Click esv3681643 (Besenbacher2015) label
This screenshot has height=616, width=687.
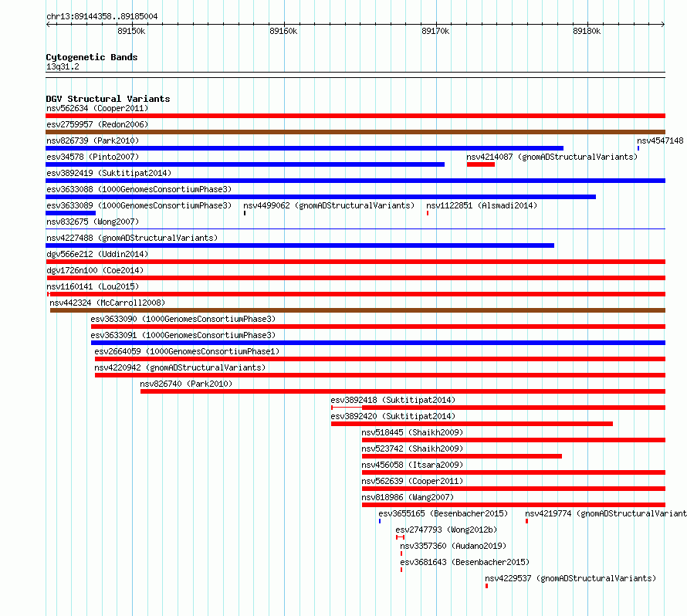pos(465,562)
